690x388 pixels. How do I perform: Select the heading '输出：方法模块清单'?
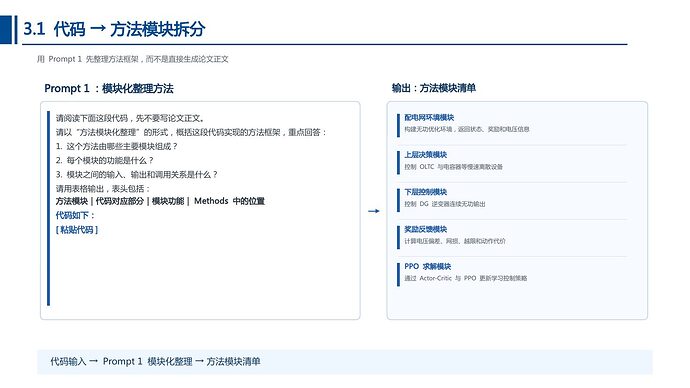[x=433, y=88]
